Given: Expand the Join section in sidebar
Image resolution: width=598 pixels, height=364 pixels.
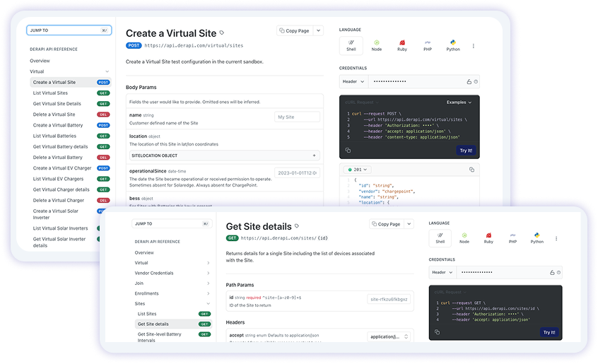Looking at the screenshot, I should [209, 283].
